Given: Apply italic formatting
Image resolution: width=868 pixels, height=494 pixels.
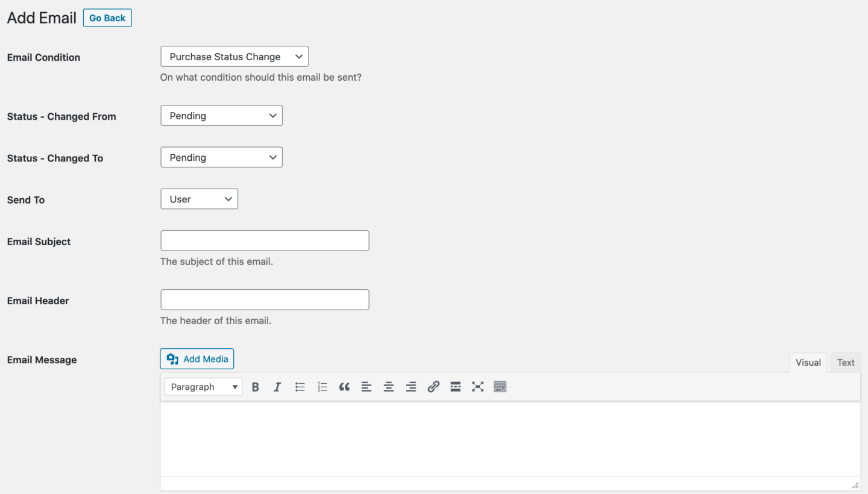Looking at the screenshot, I should (x=277, y=386).
